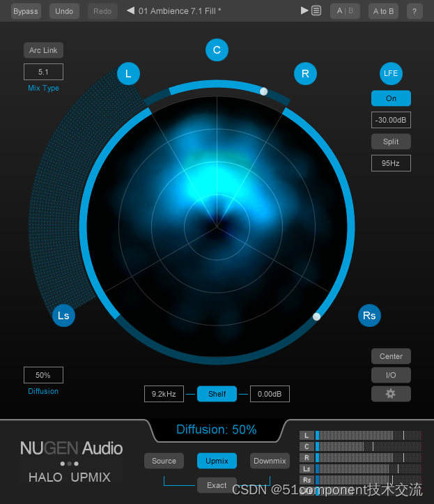The height and width of the screenshot is (504, 434).
Task: Open the I/O settings panel
Action: (x=391, y=375)
